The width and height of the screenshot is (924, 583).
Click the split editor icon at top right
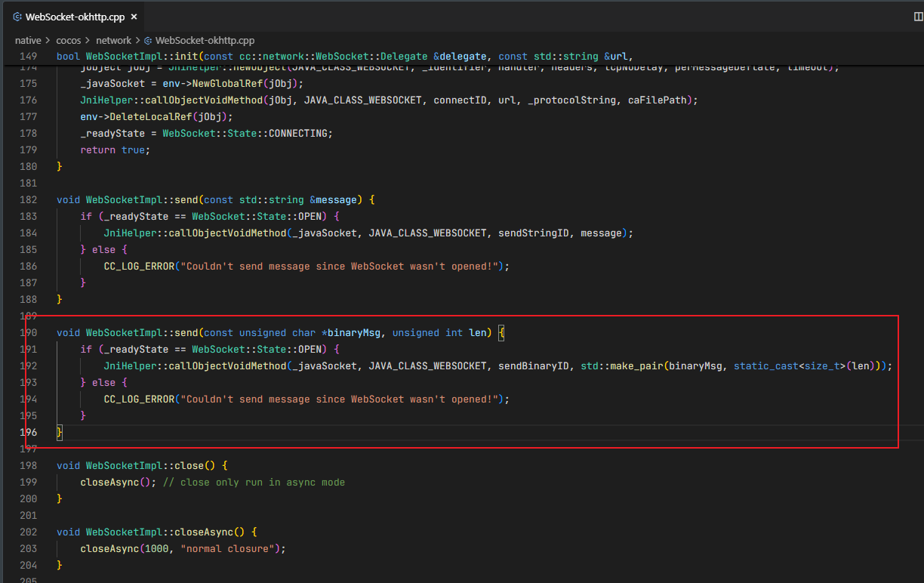pos(918,16)
